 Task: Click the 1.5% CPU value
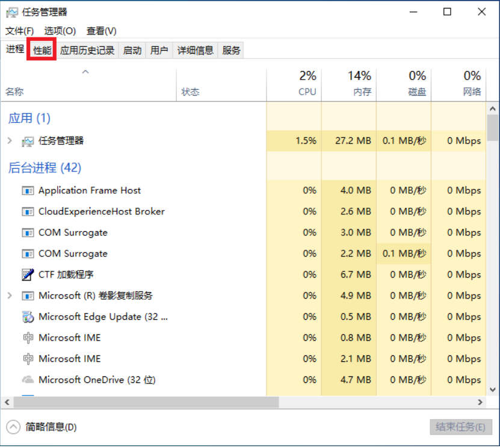pos(306,141)
